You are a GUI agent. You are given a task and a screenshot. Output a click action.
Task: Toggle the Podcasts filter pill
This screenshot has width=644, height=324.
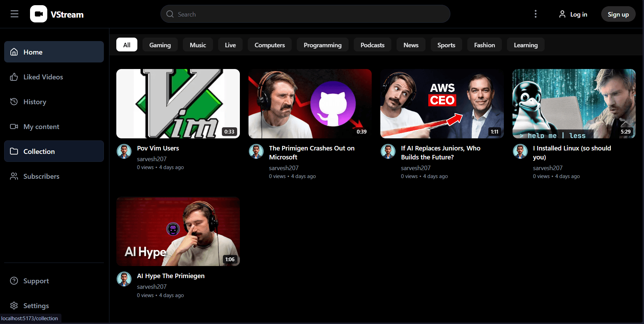point(372,45)
